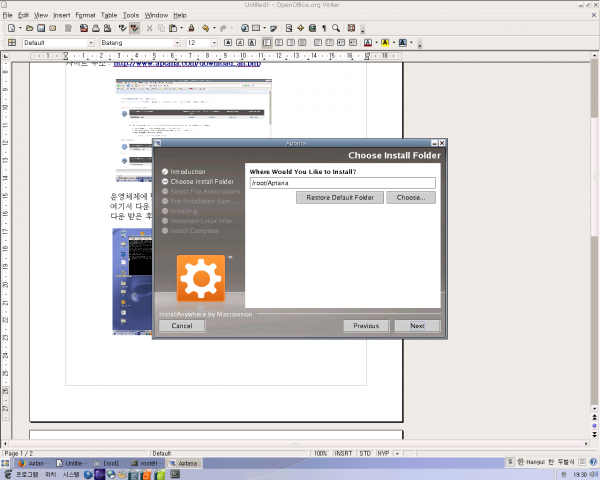Open the Undo history dropdown arrow
The width and height of the screenshot is (600, 480).
[x=214, y=28]
